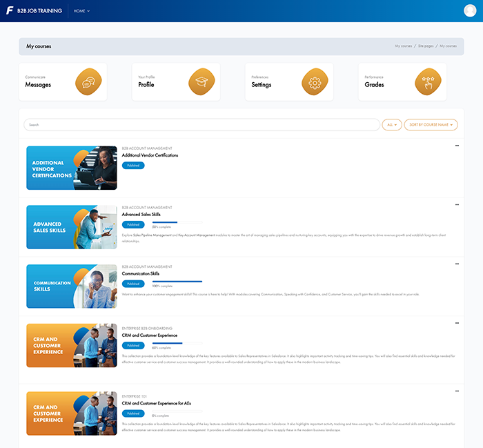
Task: Open the All filter dropdown
Action: pyautogui.click(x=391, y=125)
